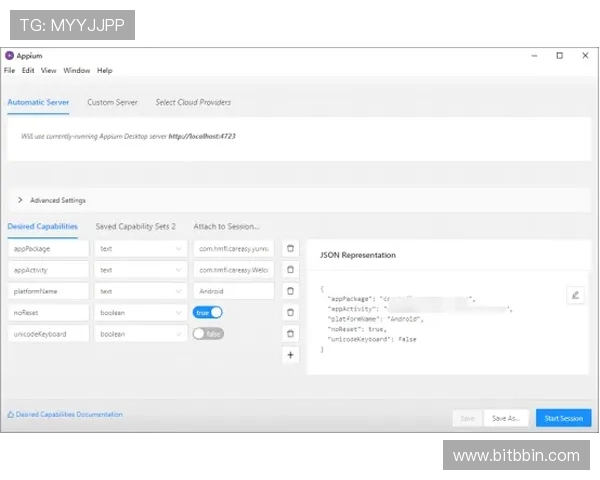Click the Appium logo in title bar
Screen dimensions: 600x480
pos(9,56)
